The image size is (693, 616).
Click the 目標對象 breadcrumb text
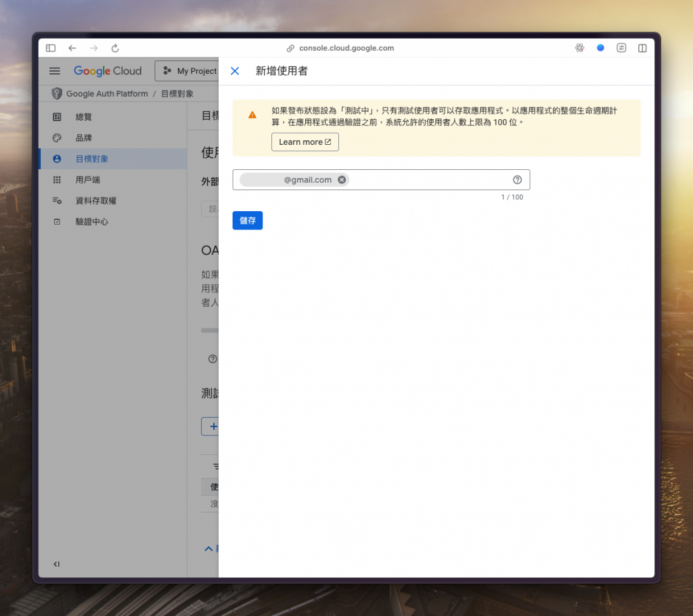click(177, 93)
